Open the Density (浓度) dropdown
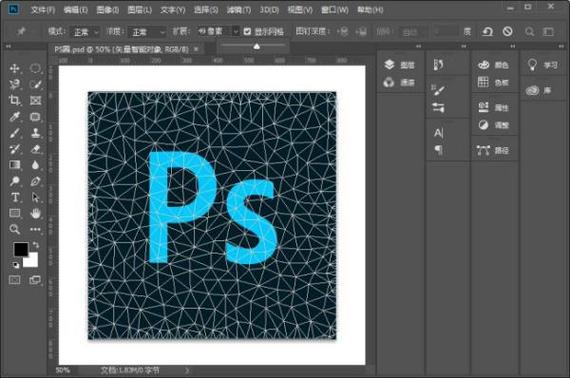 point(147,32)
